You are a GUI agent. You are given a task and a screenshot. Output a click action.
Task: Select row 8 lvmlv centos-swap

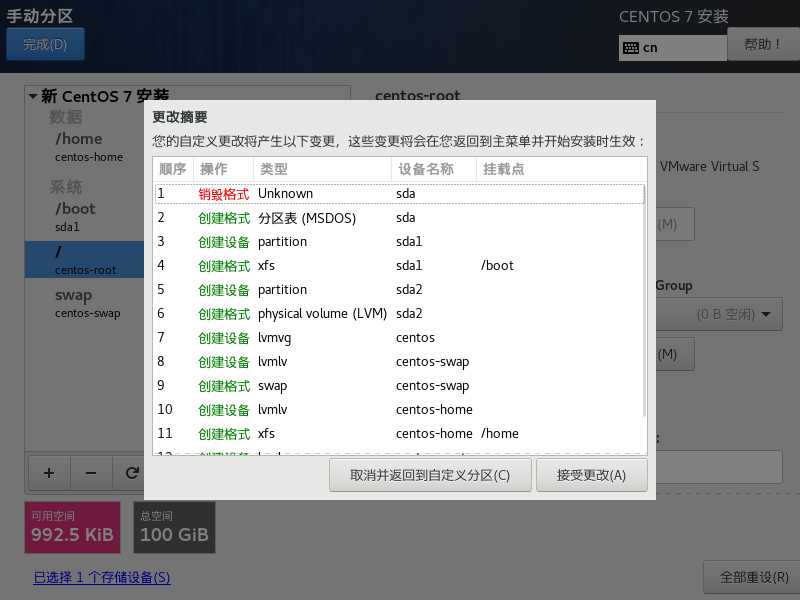click(x=399, y=362)
